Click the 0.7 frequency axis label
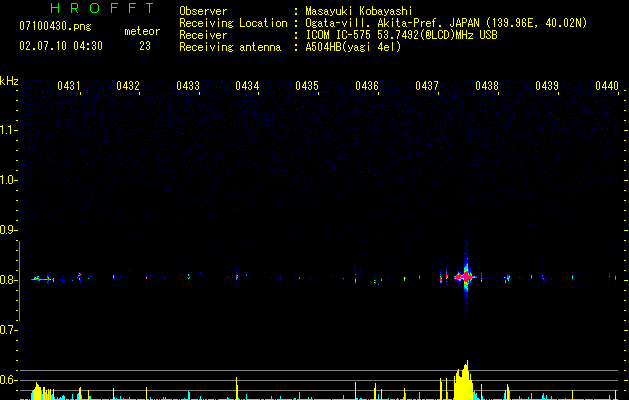Viewport: 629px width, 400px height. click(x=8, y=330)
